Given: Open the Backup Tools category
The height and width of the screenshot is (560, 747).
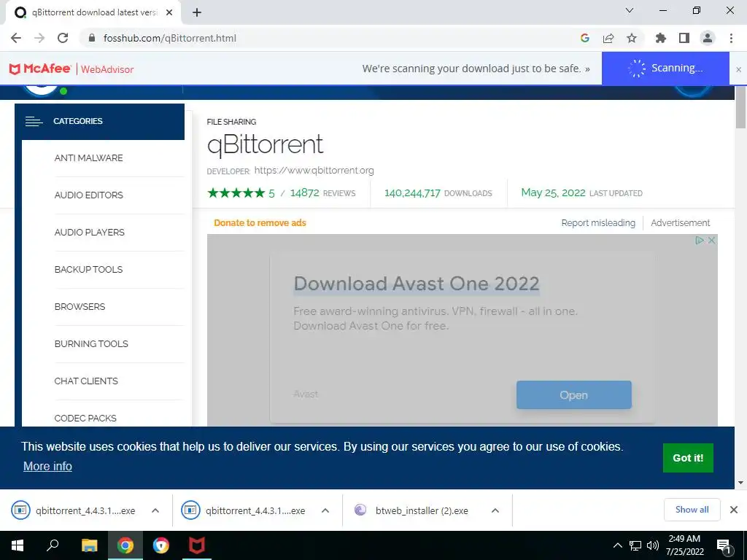Looking at the screenshot, I should (88, 270).
